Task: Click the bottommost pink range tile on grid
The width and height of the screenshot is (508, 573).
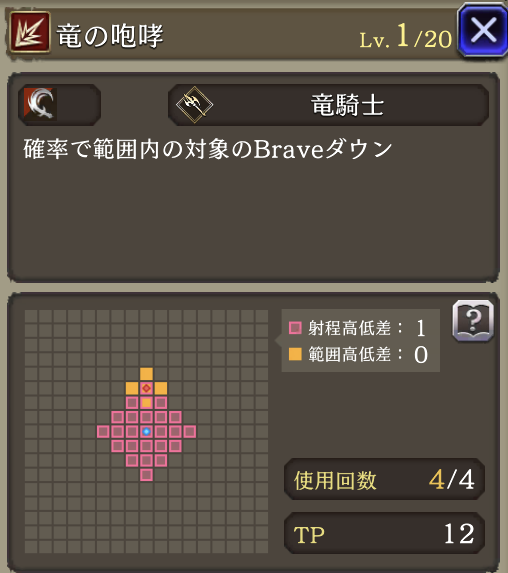Action: [146, 475]
